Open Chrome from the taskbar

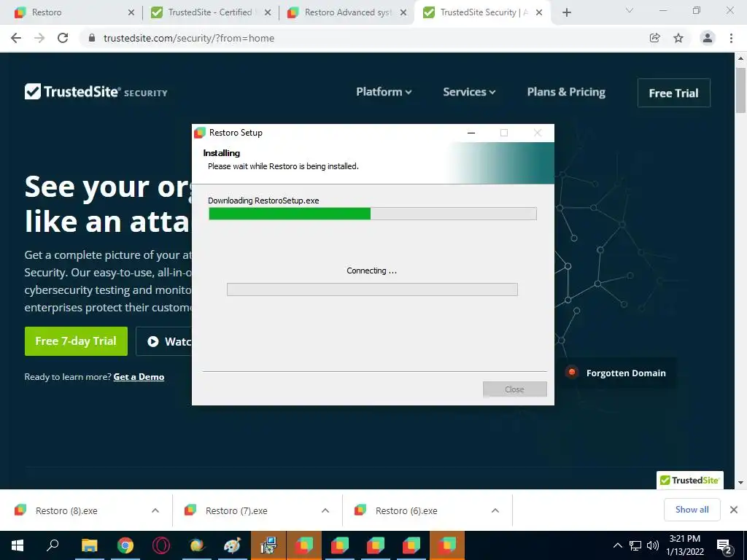[125, 545]
